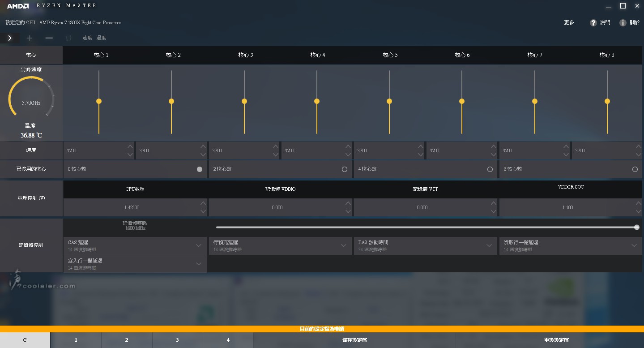Adjust the 核心 2 speed slider handle
Screen dimensions: 644x348
(171, 101)
